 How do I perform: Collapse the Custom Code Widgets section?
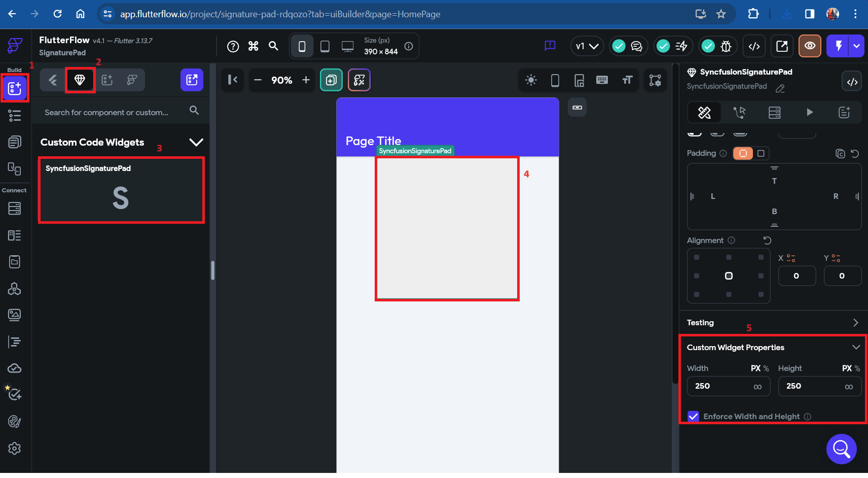196,142
